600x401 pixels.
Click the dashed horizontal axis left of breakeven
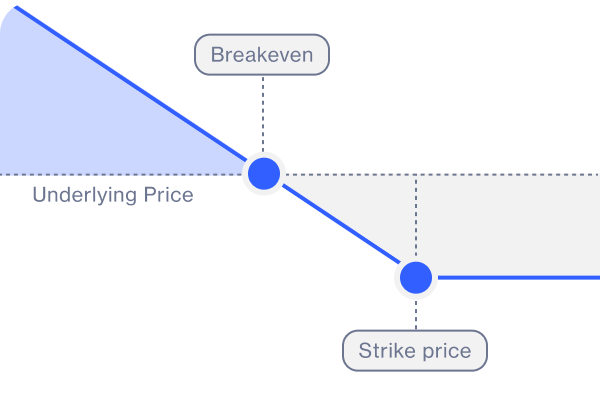[121, 175]
